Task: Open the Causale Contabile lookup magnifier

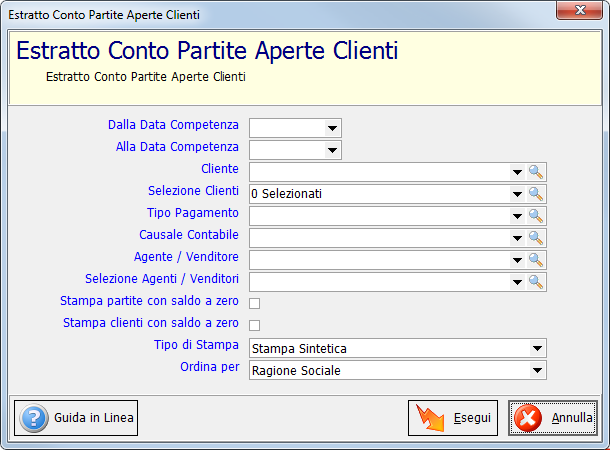Action: (x=536, y=238)
